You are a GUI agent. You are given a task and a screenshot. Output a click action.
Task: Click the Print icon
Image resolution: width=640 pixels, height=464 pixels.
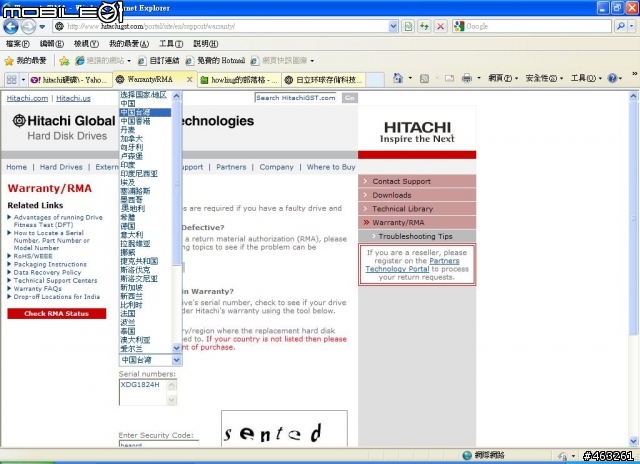467,78
